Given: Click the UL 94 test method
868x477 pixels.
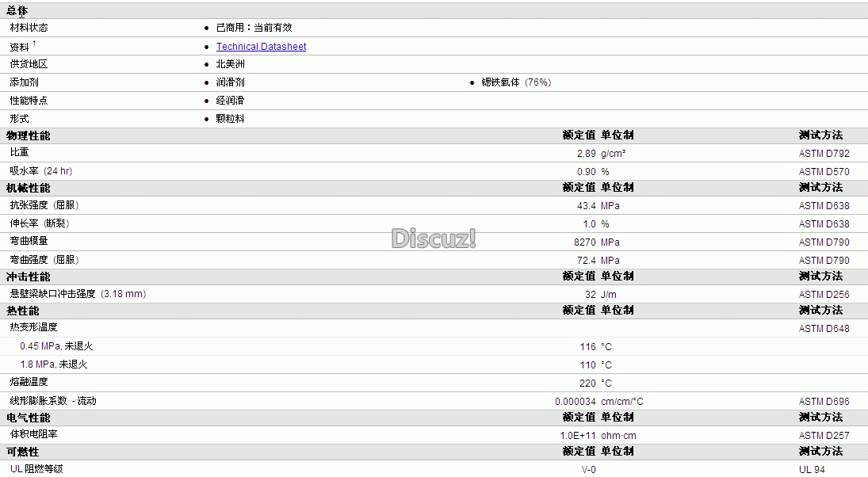Looking at the screenshot, I should pos(812,470).
